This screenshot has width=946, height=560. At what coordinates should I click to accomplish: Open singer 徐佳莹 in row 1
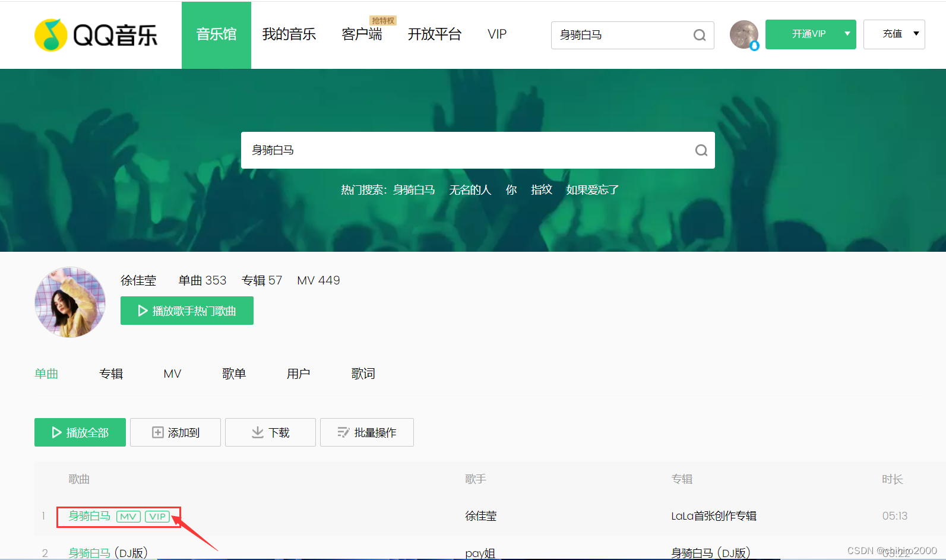click(480, 516)
